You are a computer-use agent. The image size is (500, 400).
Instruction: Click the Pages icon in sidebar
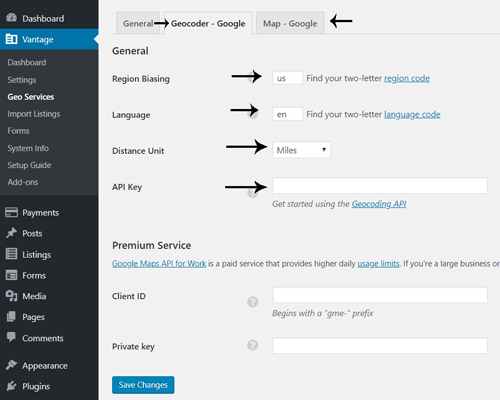coord(11,316)
